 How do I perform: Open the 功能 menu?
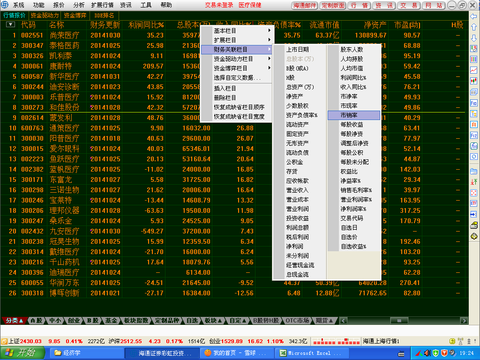pyautogui.click(x=39, y=5)
